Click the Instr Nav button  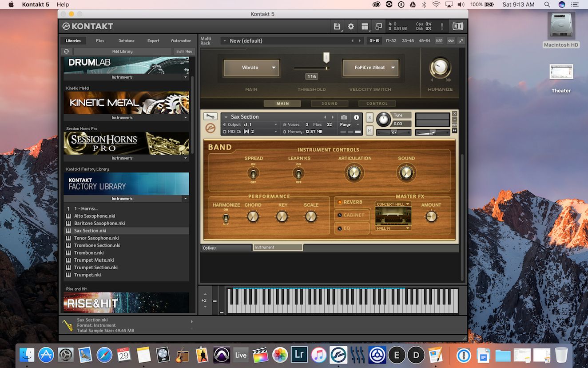point(184,52)
